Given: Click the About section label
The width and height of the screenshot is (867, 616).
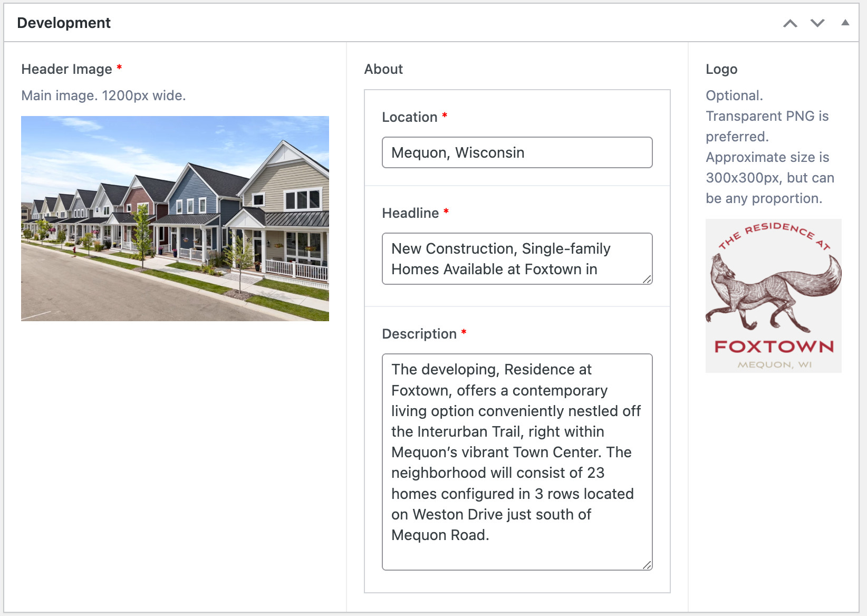Looking at the screenshot, I should (x=383, y=69).
